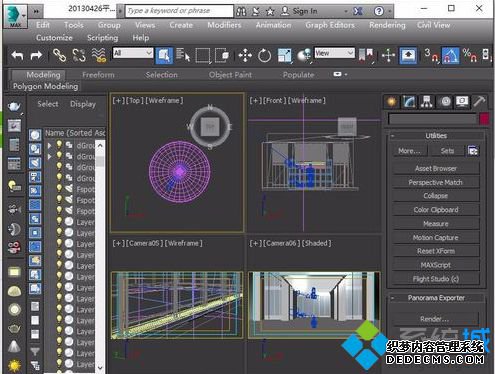The height and width of the screenshot is (374, 495).
Task: Activate the Select and Rotate tool
Action: [x=265, y=55]
